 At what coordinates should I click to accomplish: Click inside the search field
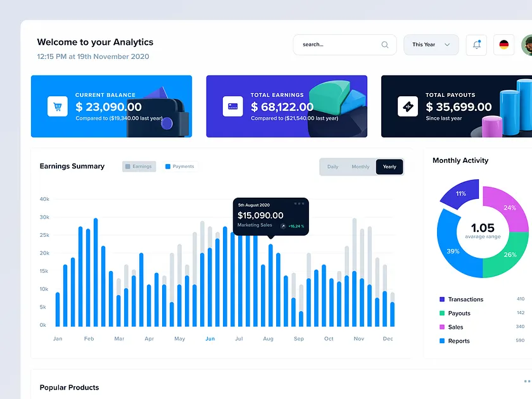tap(336, 44)
